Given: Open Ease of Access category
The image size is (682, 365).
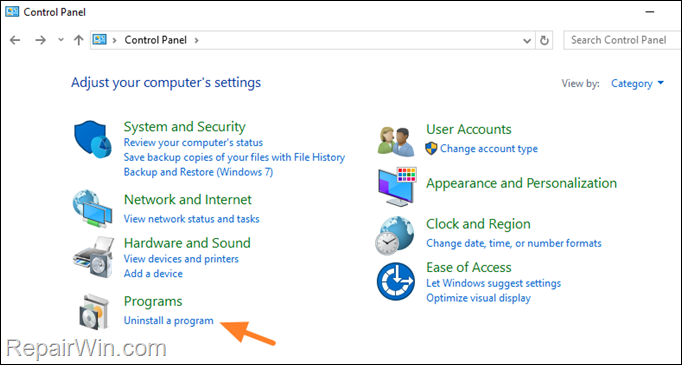Looking at the screenshot, I should pos(468,267).
